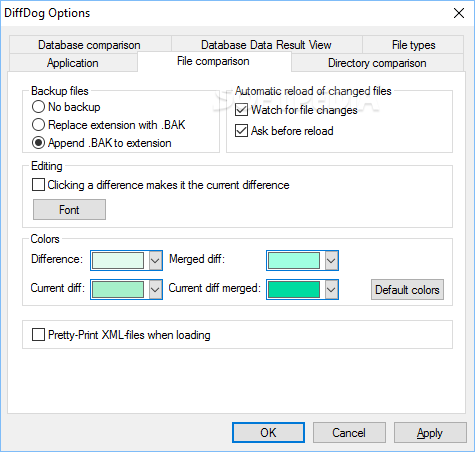Image resolution: width=475 pixels, height=452 pixels.
Task: Click the Difference color swatch
Action: pyautogui.click(x=118, y=260)
